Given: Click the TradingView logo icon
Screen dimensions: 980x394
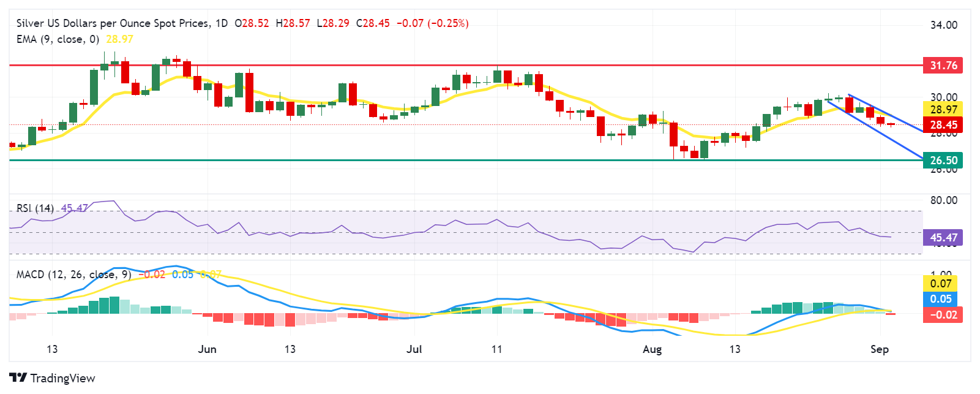Looking at the screenshot, I should pos(18,378).
